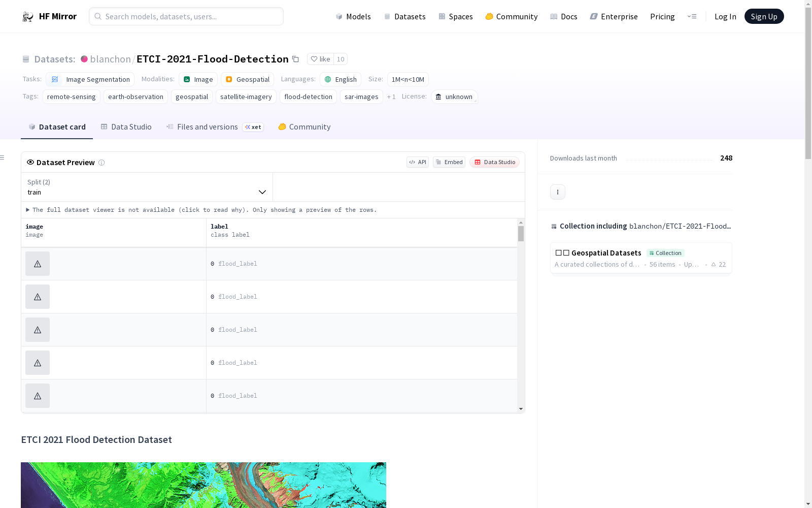Click the Datasets breadcrumb icon
Image resolution: width=812 pixels, height=508 pixels.
click(26, 59)
